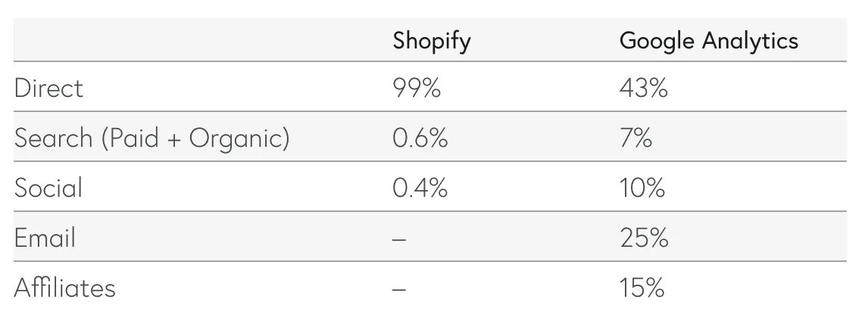Screen dimensions: 868x321
Task: Click the 43% Google Analytics Direct value
Action: coord(644,88)
